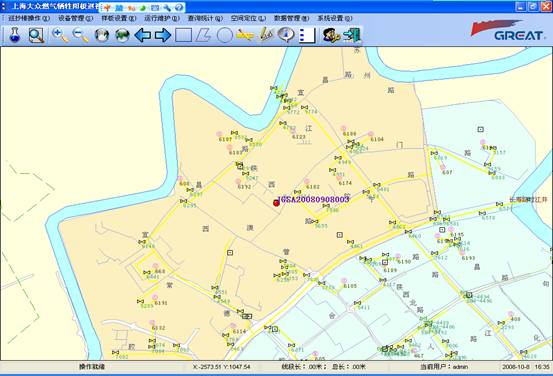Choose the yellow ruler measure tool

[245, 35]
